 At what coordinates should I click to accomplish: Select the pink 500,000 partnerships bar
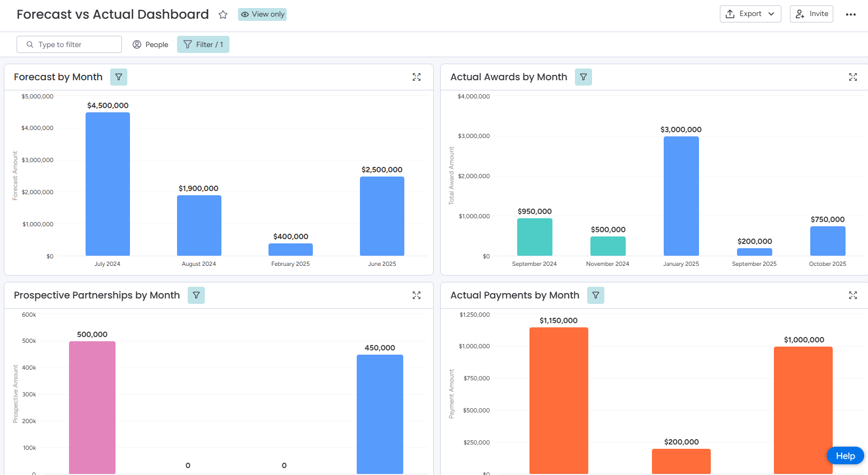coord(92,407)
